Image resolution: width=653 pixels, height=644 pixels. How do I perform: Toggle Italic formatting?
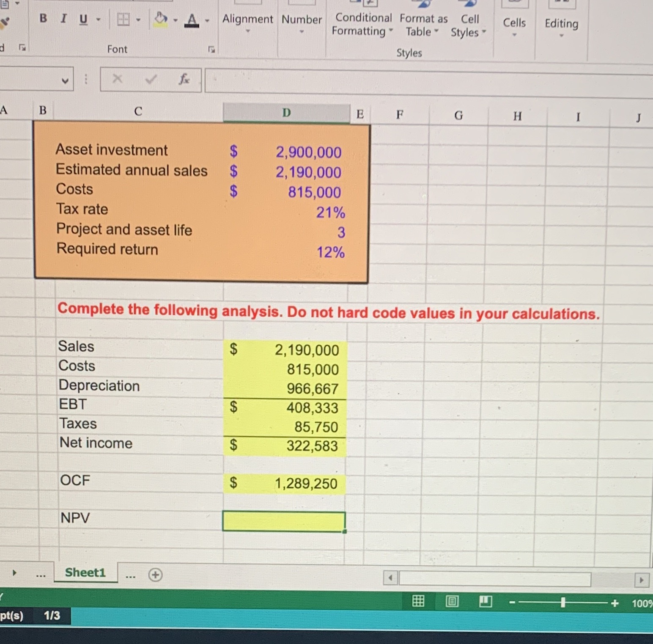click(x=64, y=18)
